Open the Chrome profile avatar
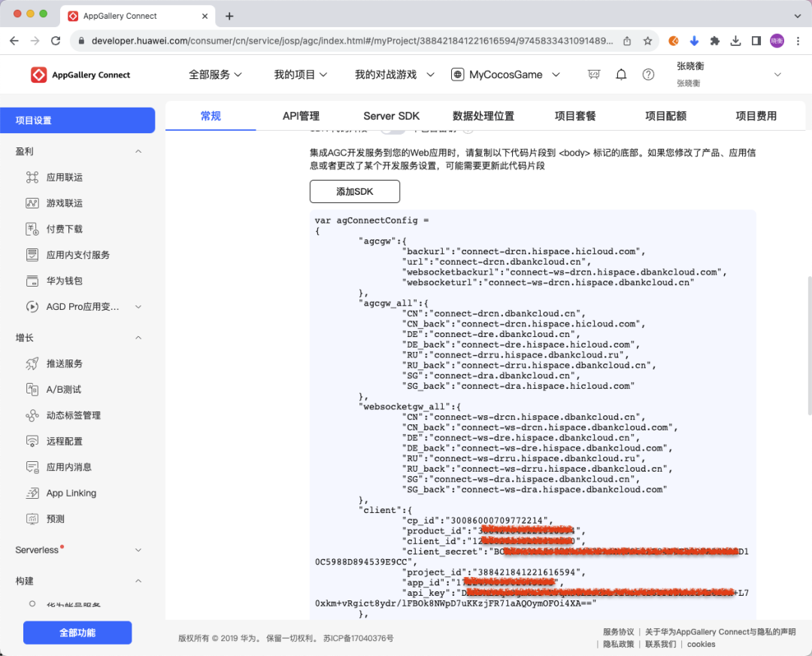812x656 pixels. [777, 41]
